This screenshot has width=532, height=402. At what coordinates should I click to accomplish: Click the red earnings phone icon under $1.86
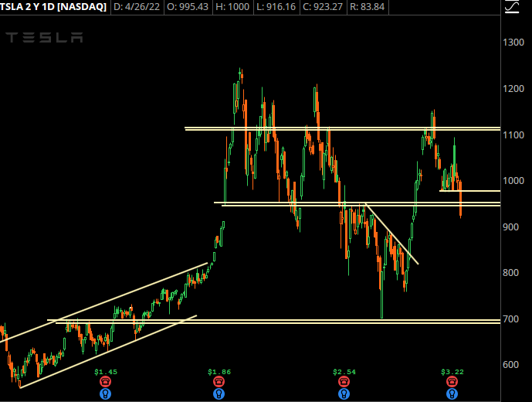219,382
